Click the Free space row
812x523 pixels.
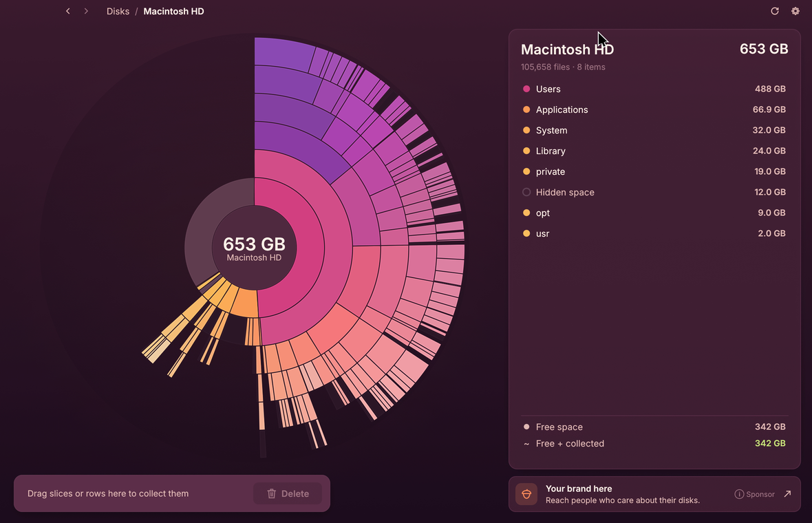(x=654, y=427)
